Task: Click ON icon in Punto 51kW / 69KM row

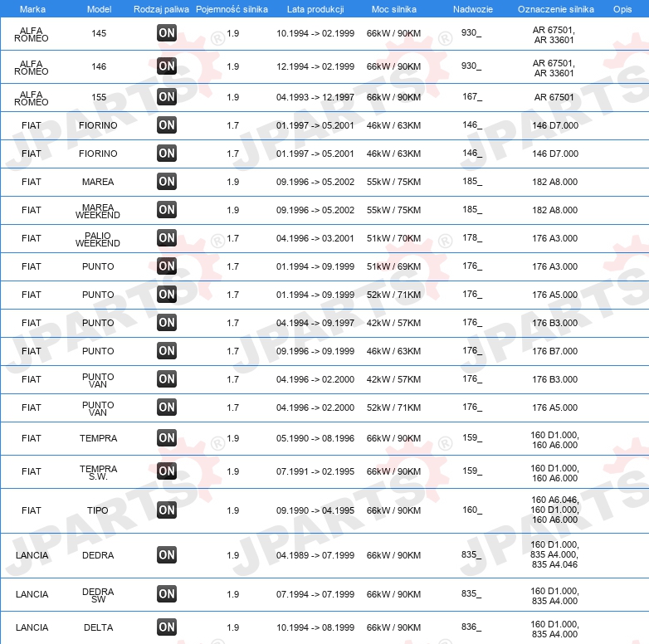Action: pyautogui.click(x=167, y=266)
